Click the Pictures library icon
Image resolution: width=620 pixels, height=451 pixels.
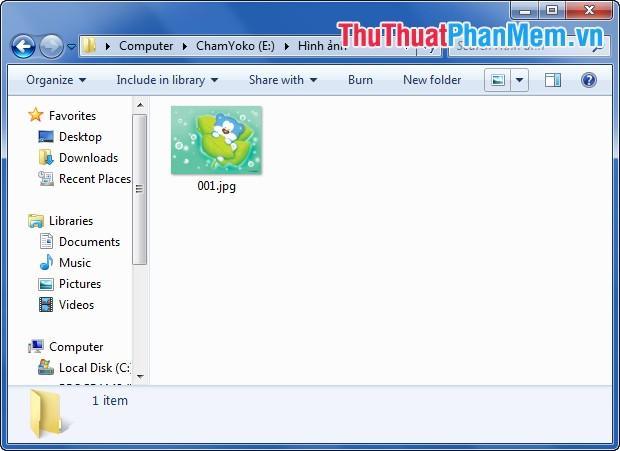click(46, 284)
